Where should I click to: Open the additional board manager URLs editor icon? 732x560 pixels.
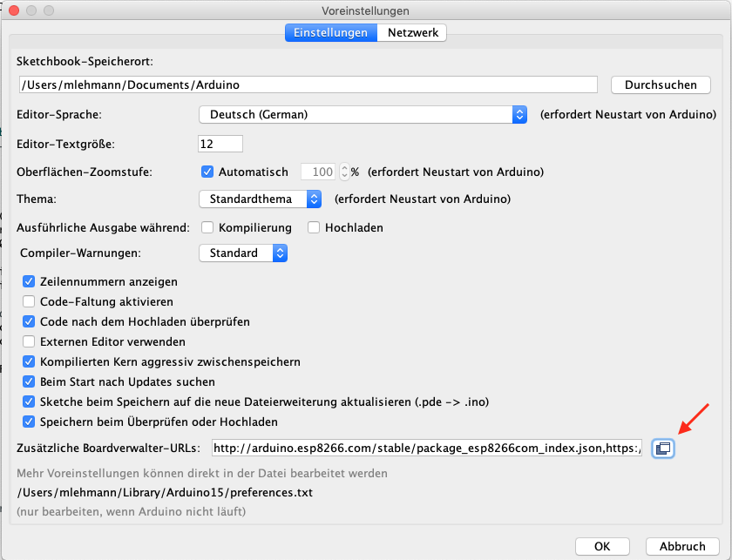(663, 449)
